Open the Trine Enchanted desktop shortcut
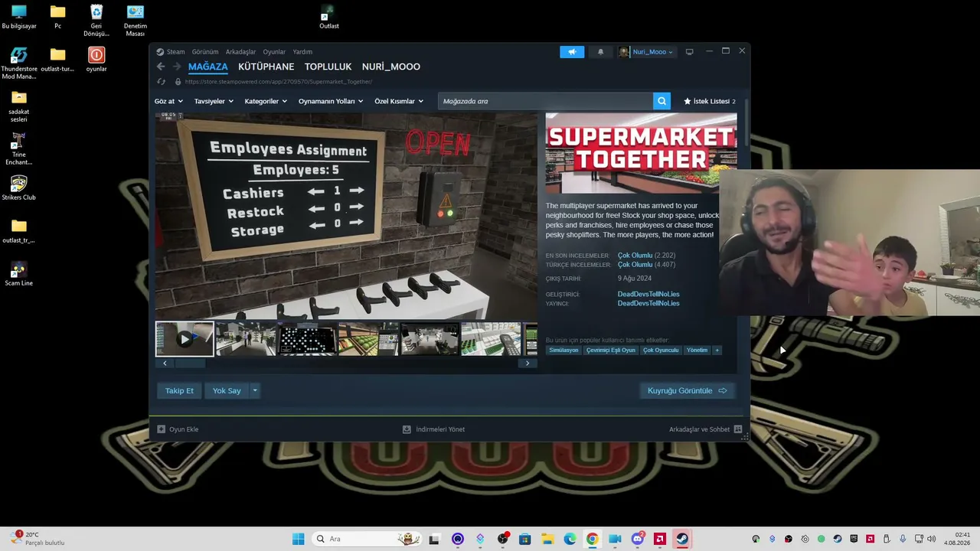 point(19,149)
